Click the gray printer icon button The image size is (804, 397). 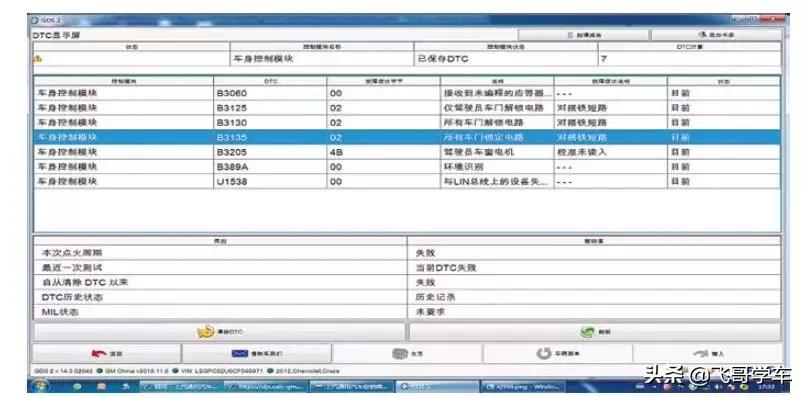407,353
